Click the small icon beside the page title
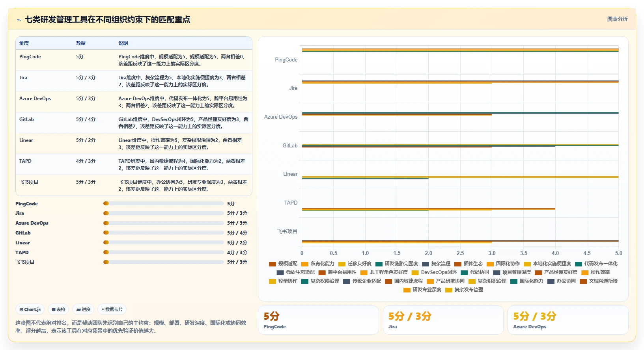Image resolution: width=644 pixels, height=350 pixels. point(19,20)
